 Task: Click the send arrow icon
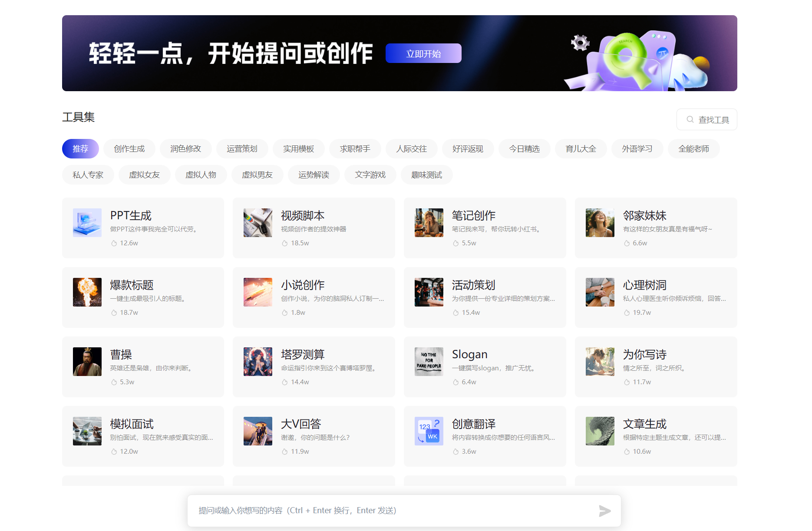pos(604,511)
